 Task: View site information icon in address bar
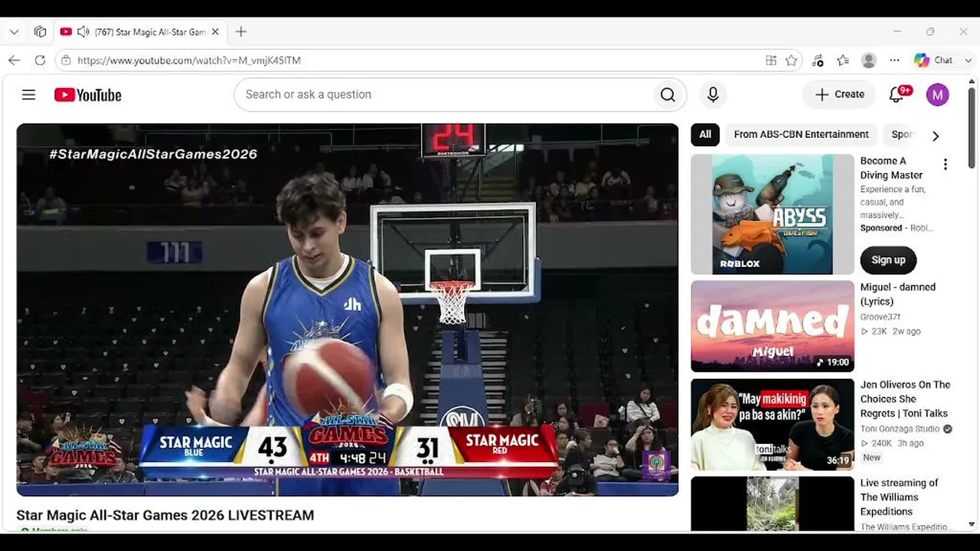67,60
